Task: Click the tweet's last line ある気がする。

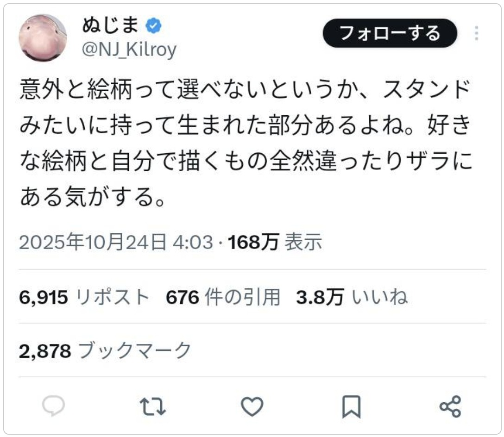Action: (x=93, y=198)
